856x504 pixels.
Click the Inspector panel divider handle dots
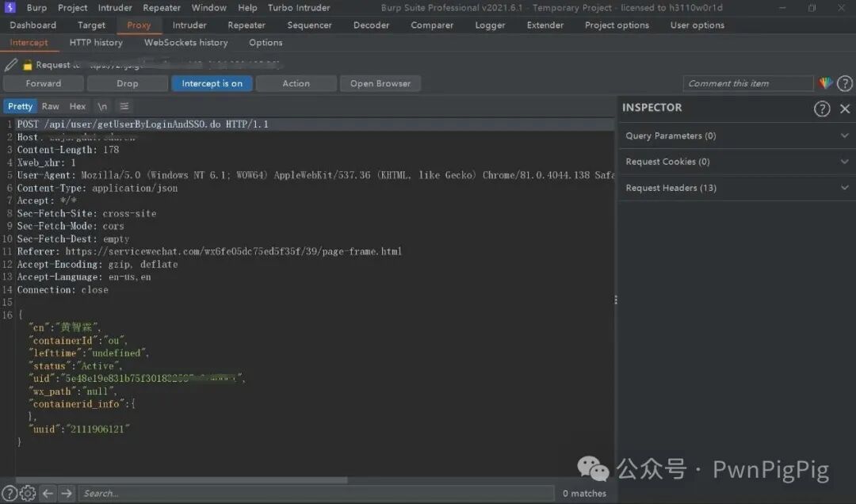pos(616,300)
